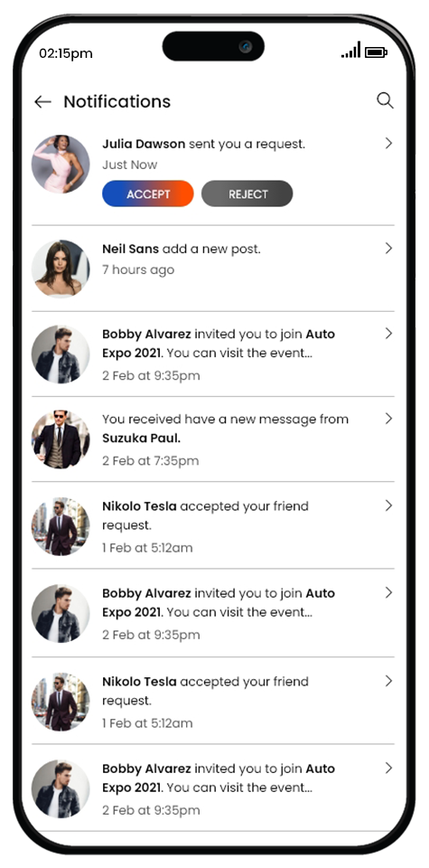The height and width of the screenshot is (868, 429).
Task: Expand Julia Dawson notification chevron
Action: tap(388, 144)
